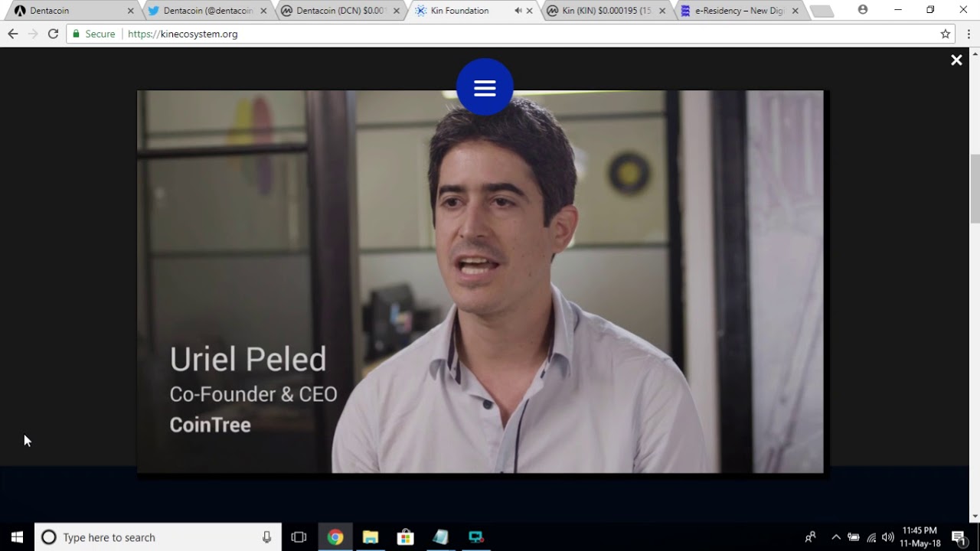Open the Wi-Fi network panel
980x551 pixels.
pyautogui.click(x=871, y=537)
